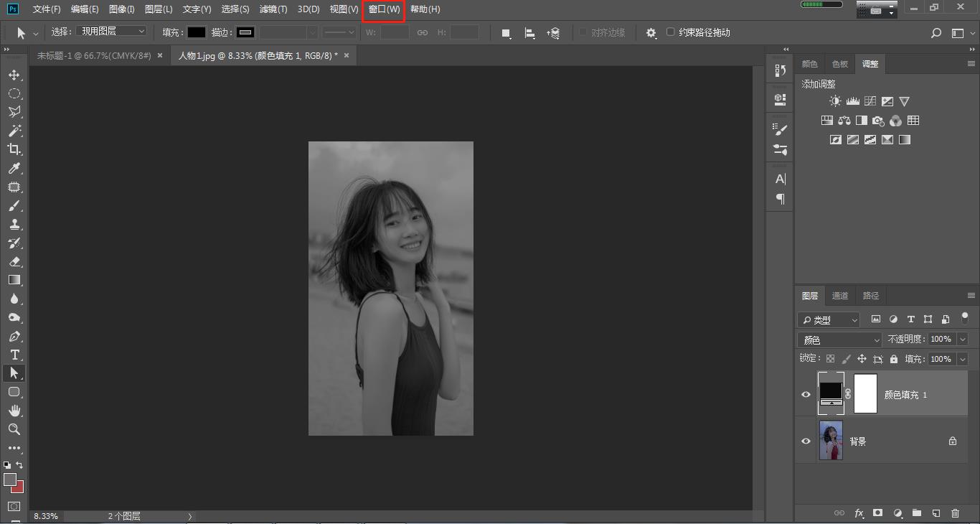
Task: Select the Horizontal Type tool
Action: [14, 355]
